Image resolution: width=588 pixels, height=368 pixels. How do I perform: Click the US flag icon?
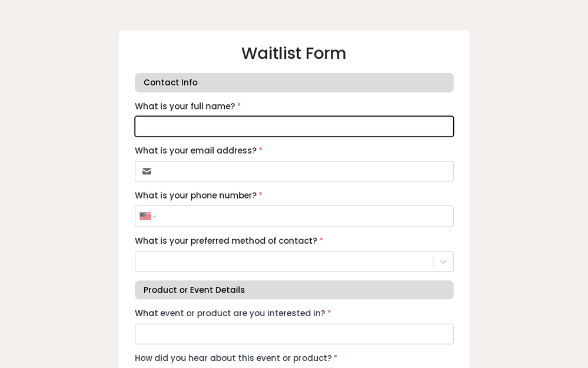[x=145, y=216]
